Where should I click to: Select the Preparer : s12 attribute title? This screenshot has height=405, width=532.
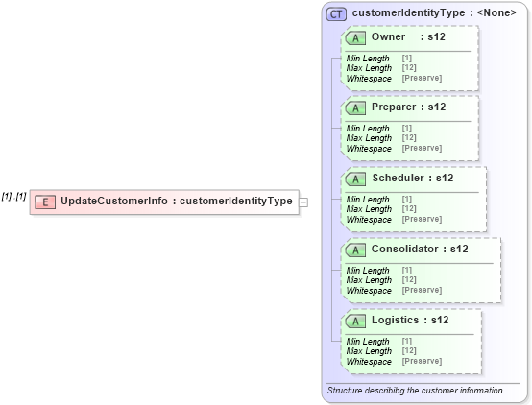[408, 107]
